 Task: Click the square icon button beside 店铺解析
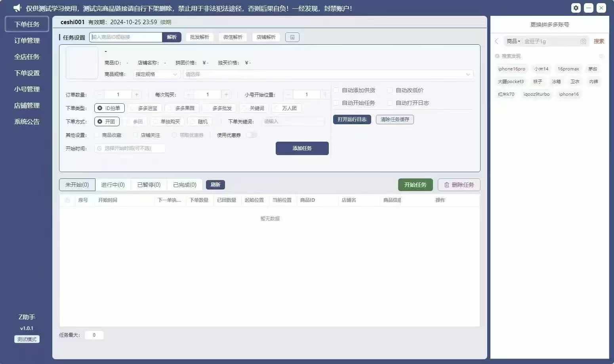(292, 37)
